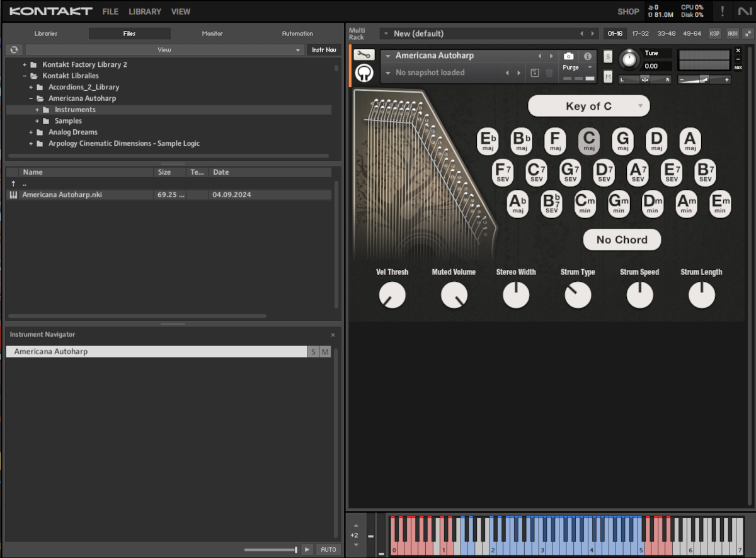Viewport: 756px width, 558px height.
Task: Show rack page 17-32
Action: [640, 33]
